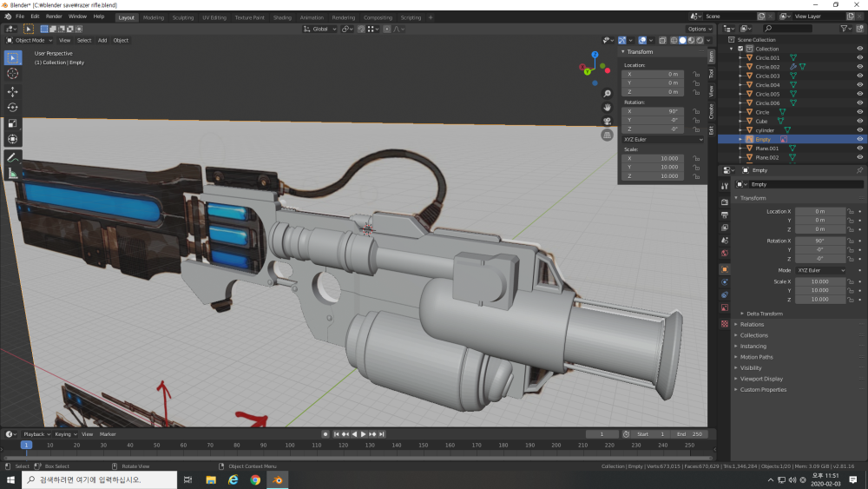
Task: Click the Circle.002 modifier wrench icon
Action: [793, 67]
